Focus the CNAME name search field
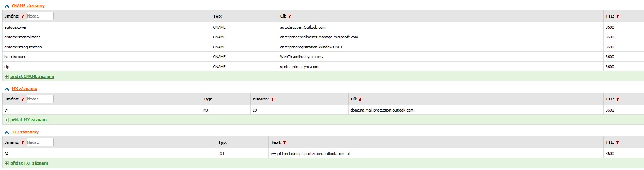The width and height of the screenshot is (644, 170). [x=40, y=16]
